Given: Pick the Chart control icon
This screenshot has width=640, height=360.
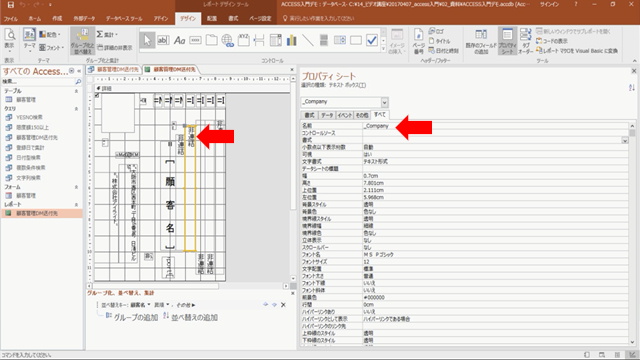Looking at the screenshot, I should coord(291,40).
